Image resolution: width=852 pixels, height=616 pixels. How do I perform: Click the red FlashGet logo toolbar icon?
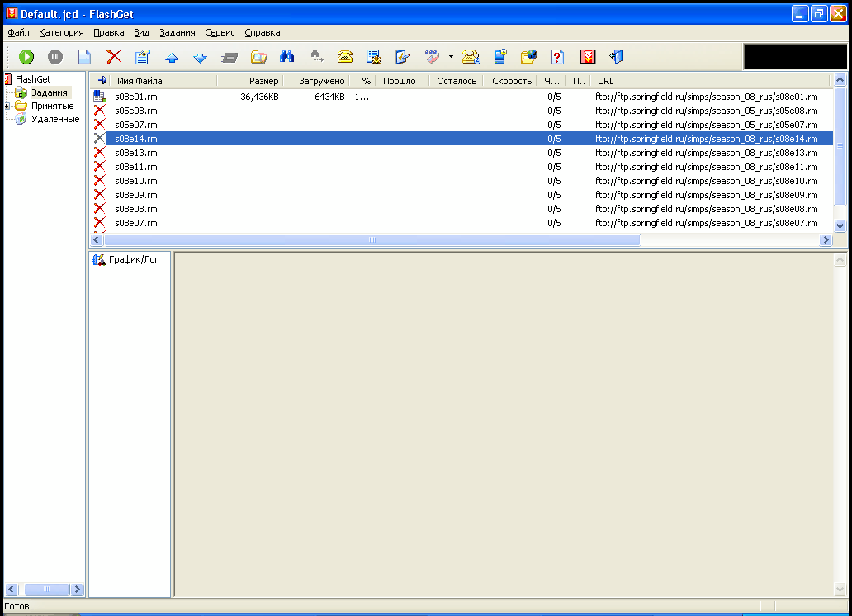point(587,56)
